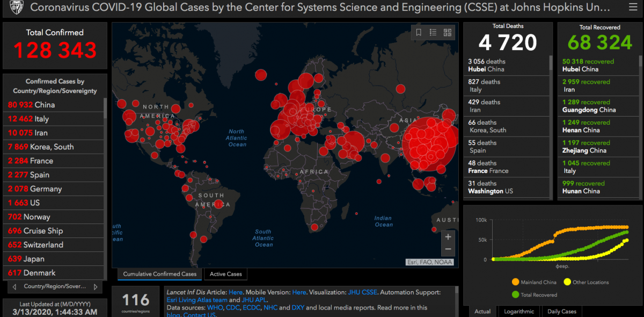Go to previous list with left arrow
The width and height of the screenshot is (644, 317).
(x=13, y=287)
